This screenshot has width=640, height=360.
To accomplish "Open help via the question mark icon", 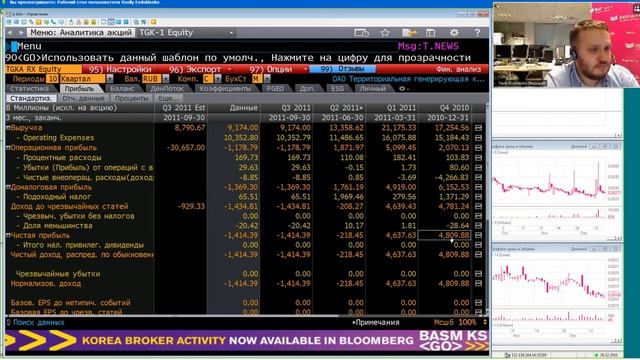I will (477, 33).
